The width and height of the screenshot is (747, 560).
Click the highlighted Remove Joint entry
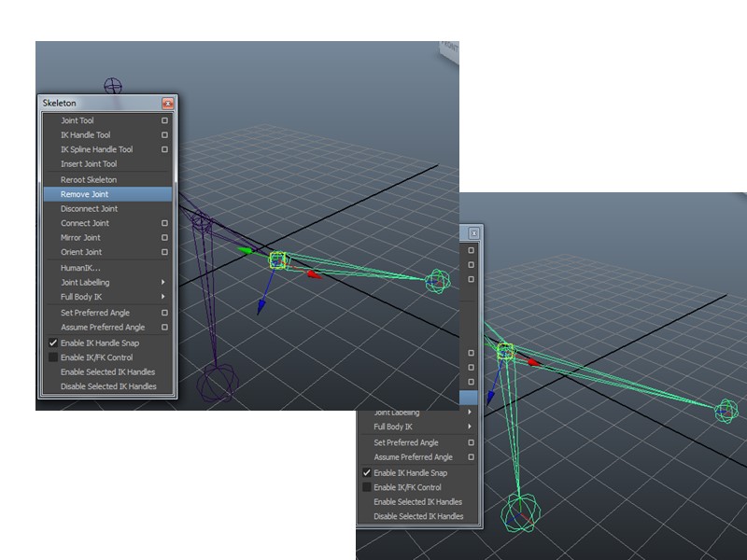coord(107,194)
